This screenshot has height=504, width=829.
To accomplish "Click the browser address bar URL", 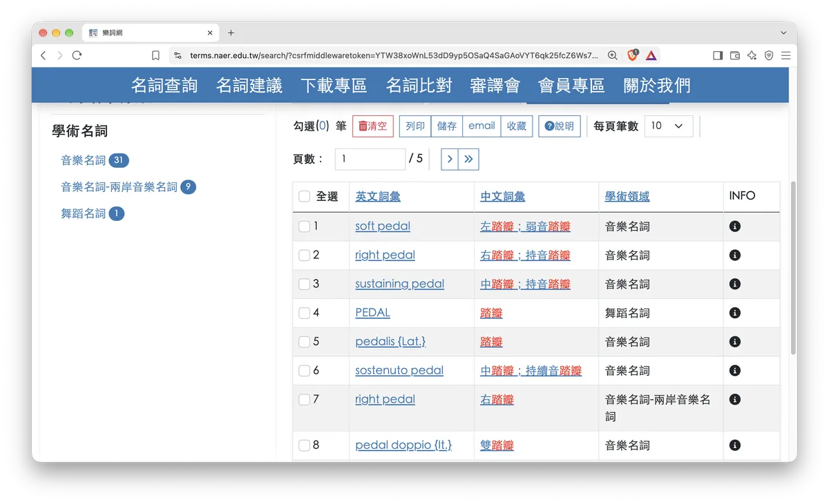I will (394, 55).
